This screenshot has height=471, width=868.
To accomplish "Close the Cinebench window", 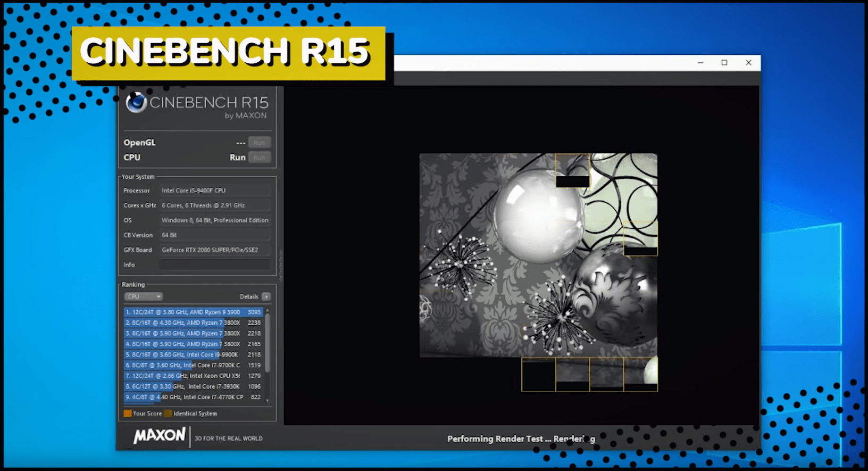I will (748, 63).
